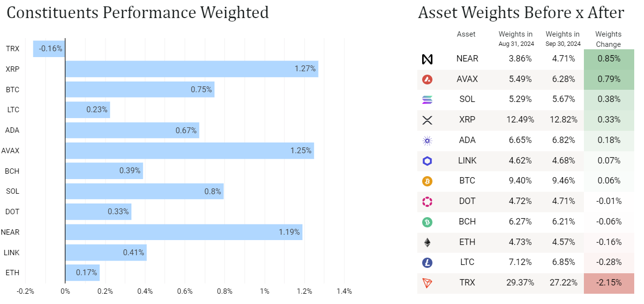Click the pink Polkadot logo icon

[427, 202]
